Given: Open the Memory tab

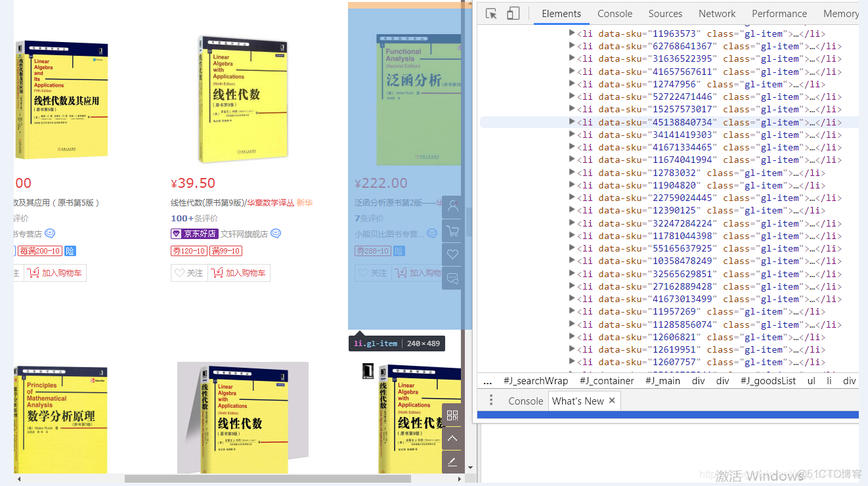Looking at the screenshot, I should (x=840, y=14).
